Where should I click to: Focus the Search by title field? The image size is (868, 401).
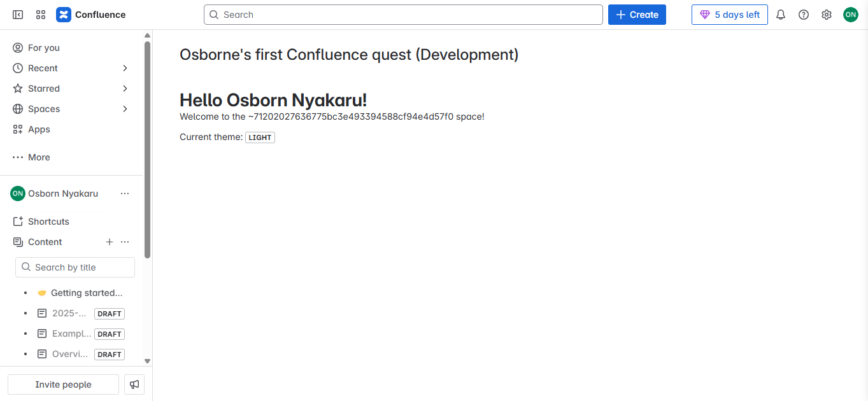[75, 267]
